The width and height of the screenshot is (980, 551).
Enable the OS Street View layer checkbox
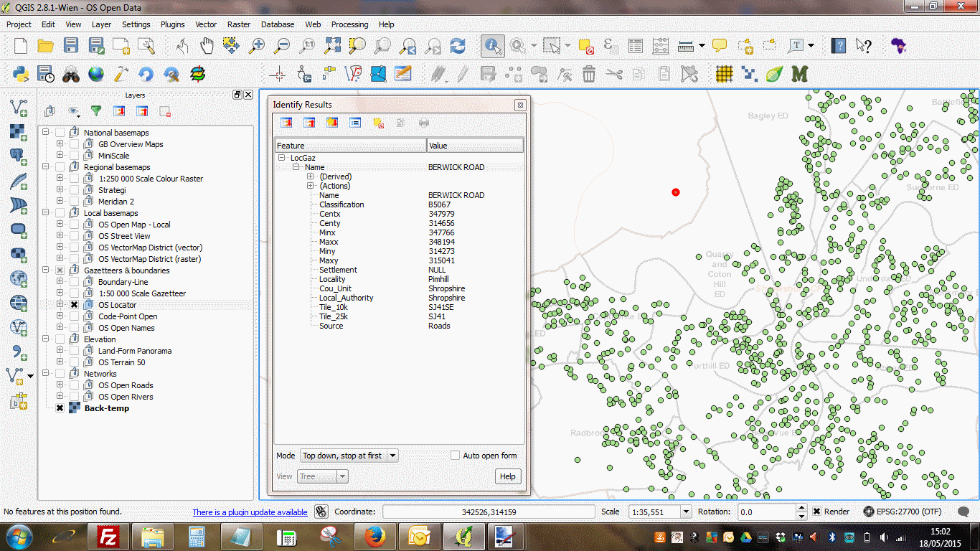tap(74, 236)
